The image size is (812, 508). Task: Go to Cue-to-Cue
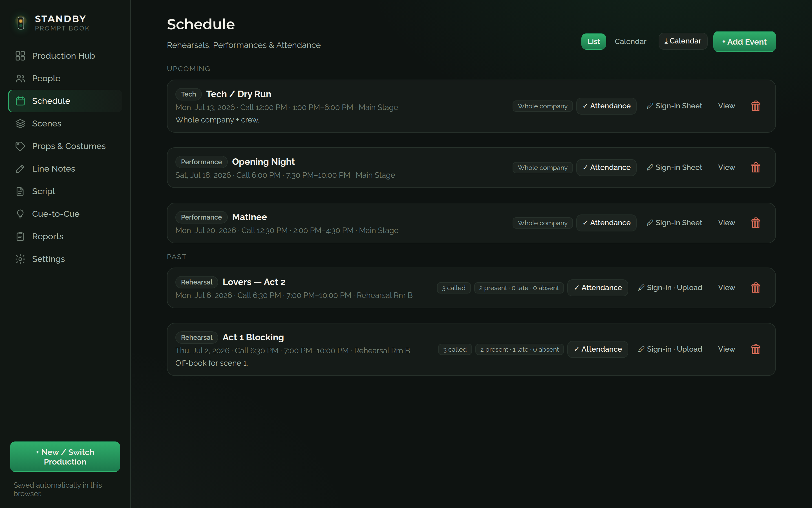65,214
